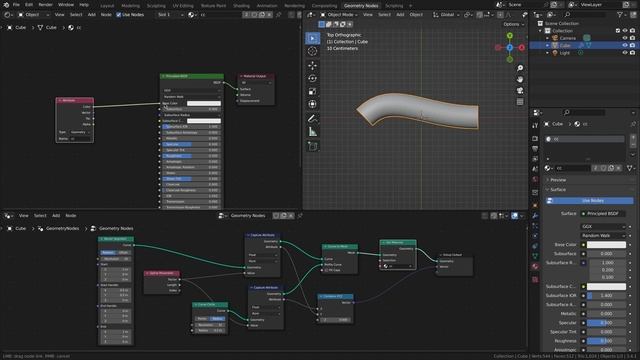Open the Slot 1 material slot dropdown
This screenshot has height=360, width=640.
[x=170, y=15]
